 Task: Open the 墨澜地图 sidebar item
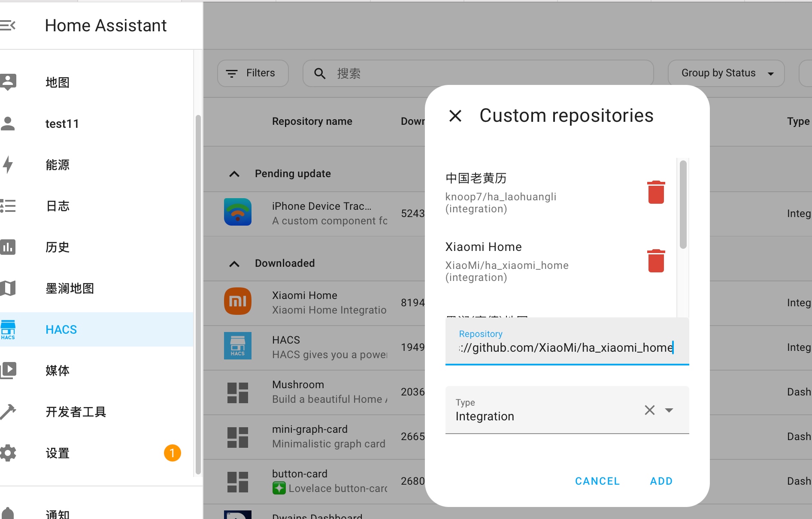pos(97,288)
